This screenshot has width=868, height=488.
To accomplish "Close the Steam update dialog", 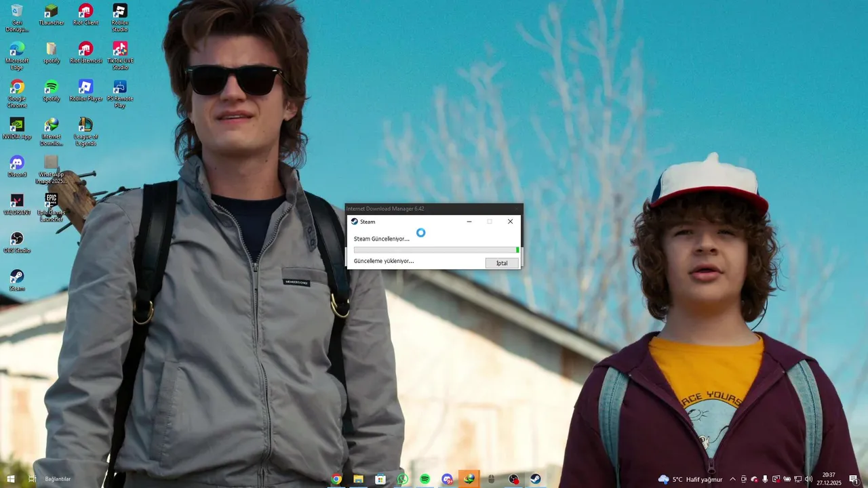I will click(511, 222).
